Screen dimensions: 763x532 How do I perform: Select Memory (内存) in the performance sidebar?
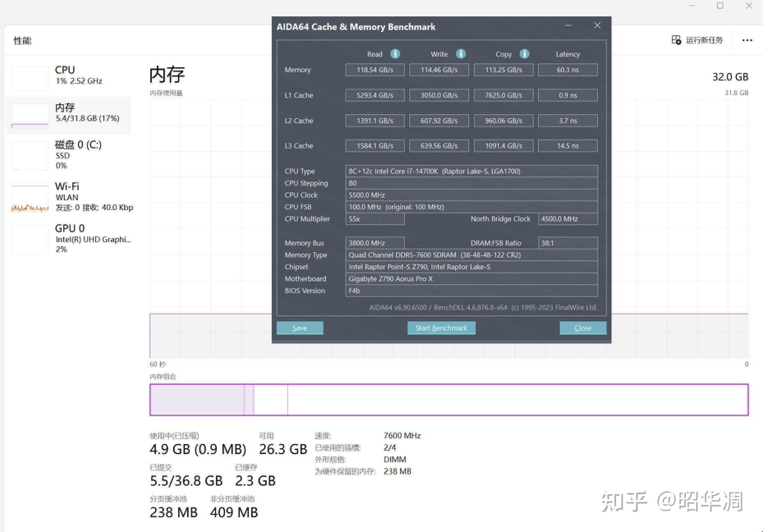(x=69, y=115)
